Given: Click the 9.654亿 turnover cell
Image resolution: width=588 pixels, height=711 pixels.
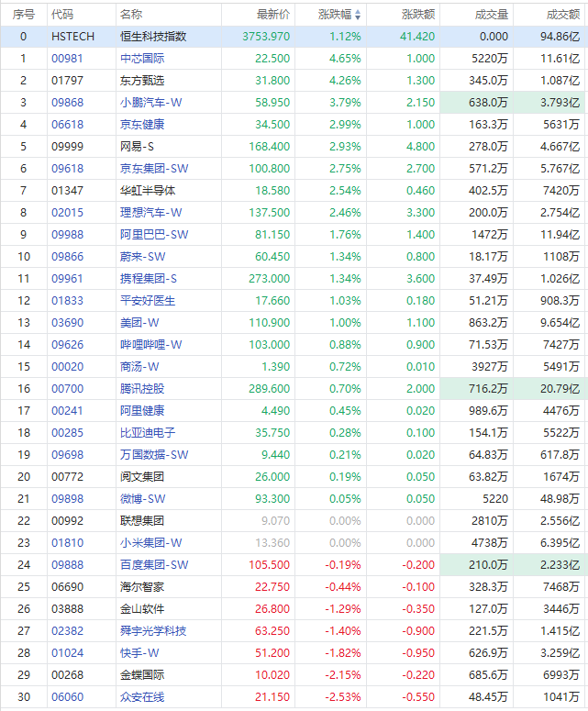Looking at the screenshot, I should [560, 323].
